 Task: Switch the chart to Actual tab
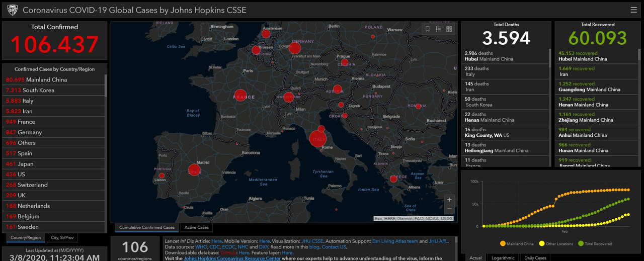tap(475, 257)
